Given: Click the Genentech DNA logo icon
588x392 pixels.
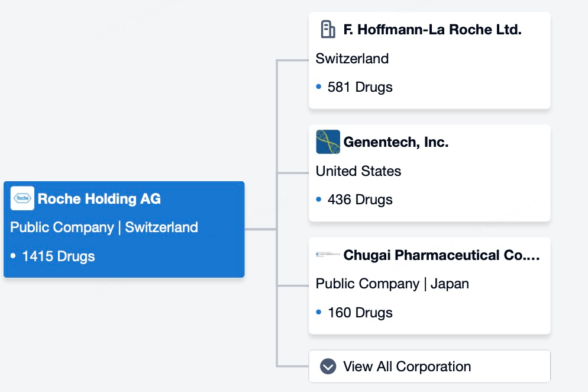Looking at the screenshot, I should (x=328, y=142).
